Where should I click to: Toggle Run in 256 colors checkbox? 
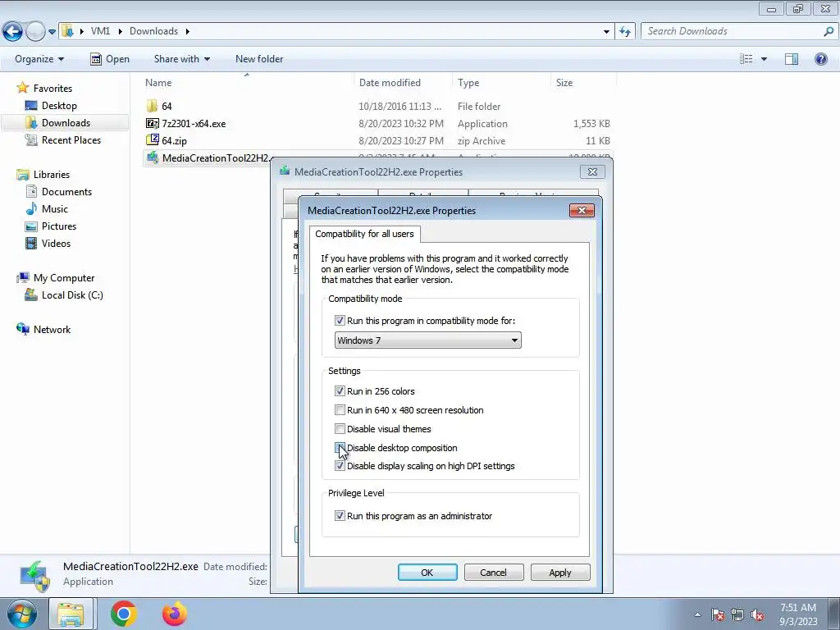340,391
